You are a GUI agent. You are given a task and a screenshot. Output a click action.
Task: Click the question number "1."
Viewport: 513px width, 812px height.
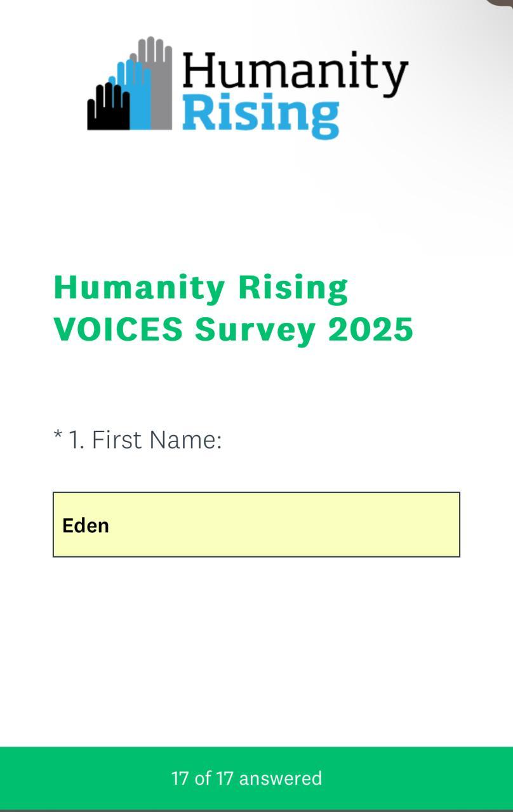click(x=77, y=439)
